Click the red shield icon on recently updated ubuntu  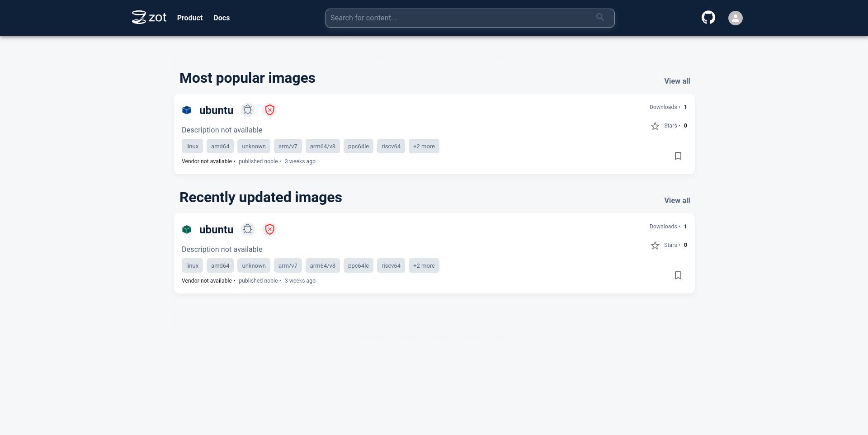point(269,229)
